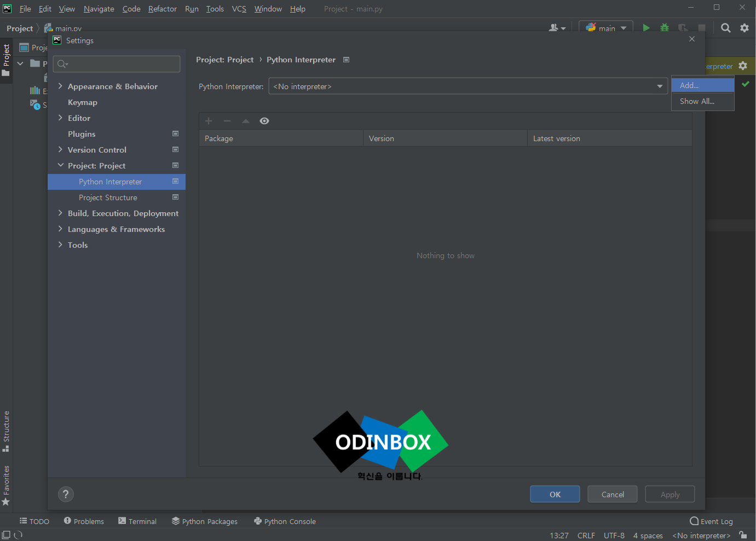Viewport: 756px width, 541px height.
Task: Select Plugins in settings tree
Action: [x=82, y=134]
